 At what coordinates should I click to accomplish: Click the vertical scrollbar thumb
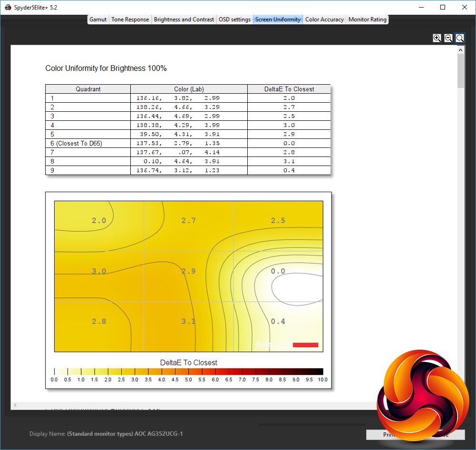(460, 71)
